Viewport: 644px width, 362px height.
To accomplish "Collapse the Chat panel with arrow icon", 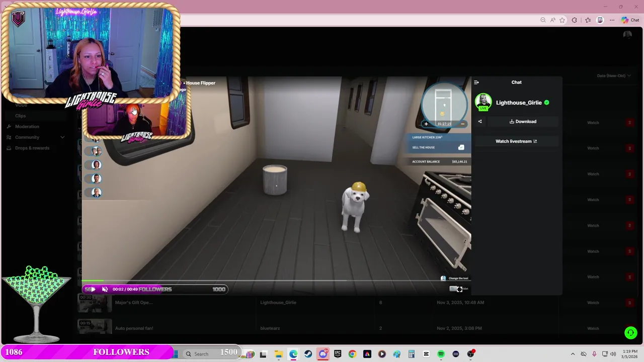I will coord(476,82).
